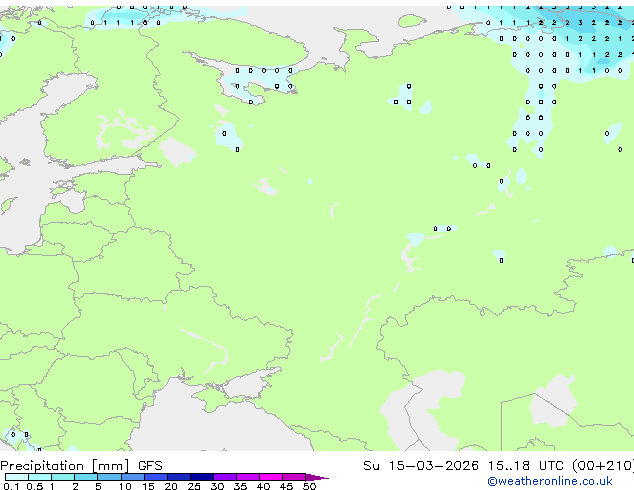Click the '30' legend scale label
Screen dimensions: 634x490
point(217,486)
